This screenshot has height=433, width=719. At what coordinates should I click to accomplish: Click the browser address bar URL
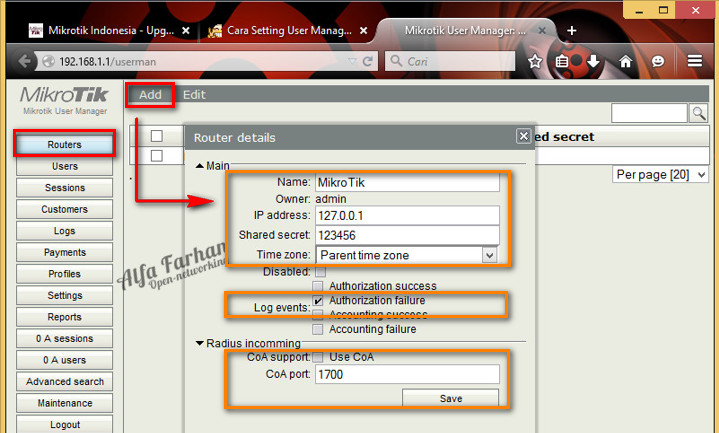pyautogui.click(x=107, y=61)
